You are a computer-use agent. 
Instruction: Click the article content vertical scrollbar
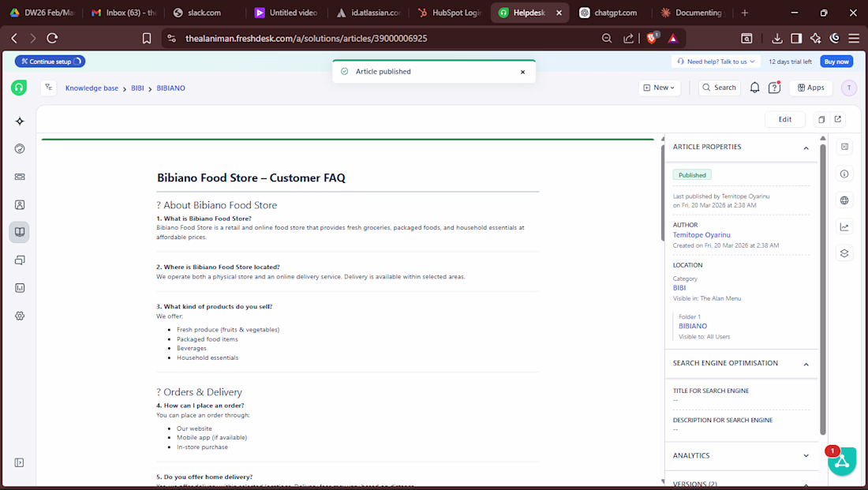(x=663, y=193)
